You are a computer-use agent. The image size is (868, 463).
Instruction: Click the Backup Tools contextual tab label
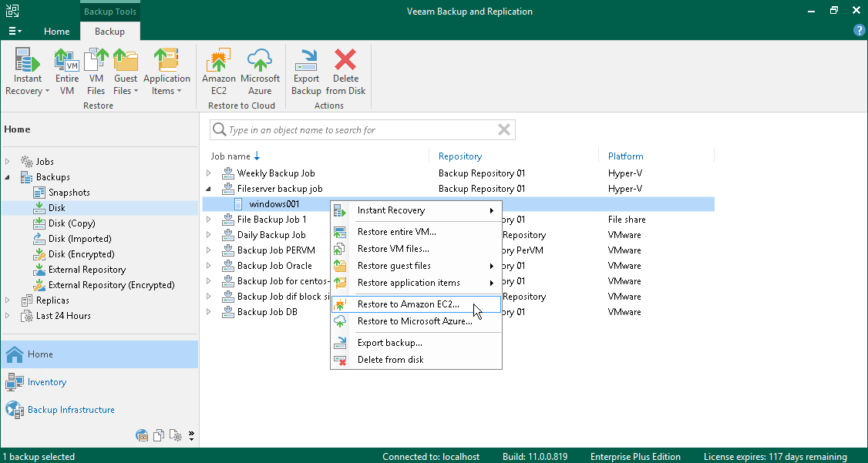click(110, 12)
